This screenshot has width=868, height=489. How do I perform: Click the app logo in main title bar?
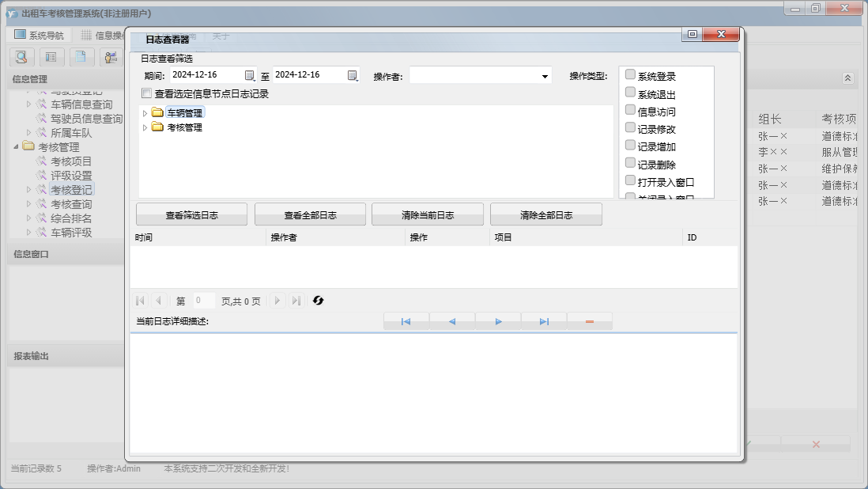12,13
